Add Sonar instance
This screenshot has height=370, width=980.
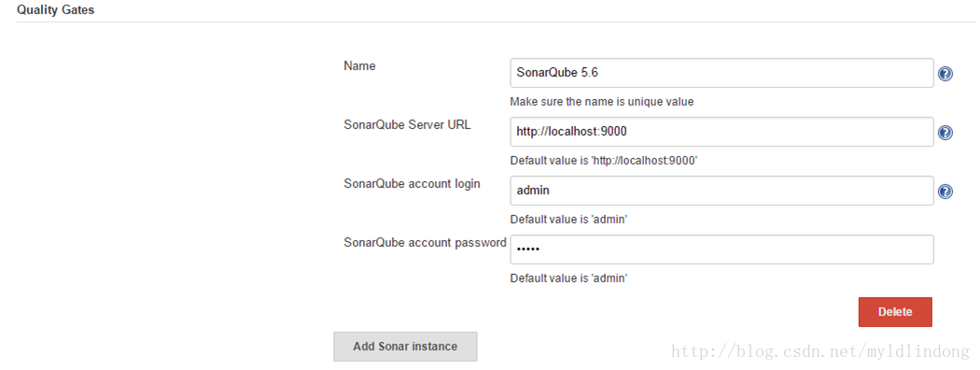coord(405,347)
